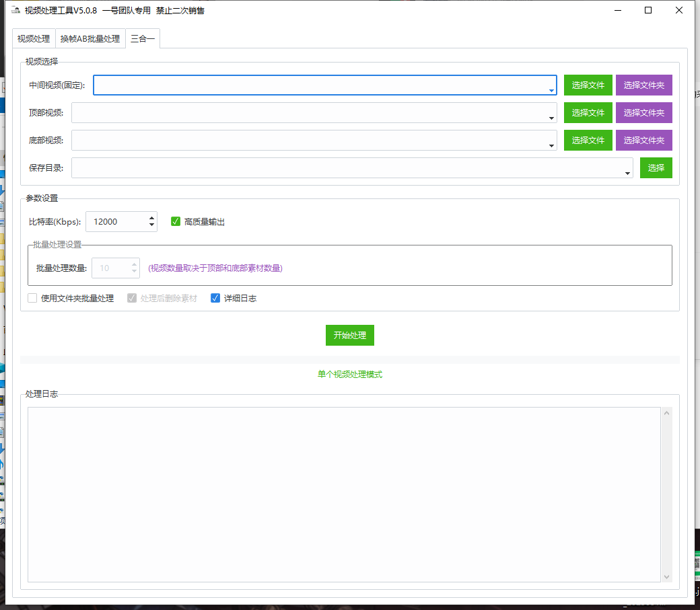Viewport: 700px width, 610px height.
Task: Click the app icon in title bar
Action: coord(15,10)
